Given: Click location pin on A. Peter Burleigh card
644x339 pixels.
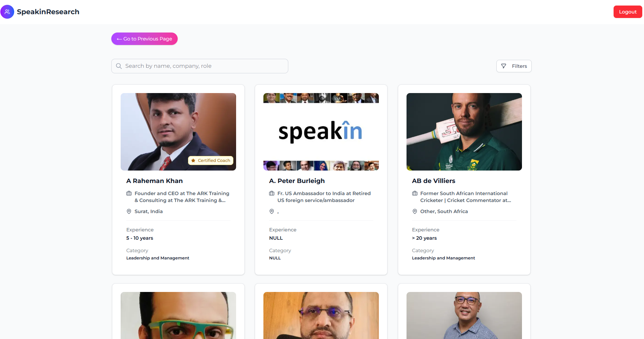Looking at the screenshot, I should (272, 211).
